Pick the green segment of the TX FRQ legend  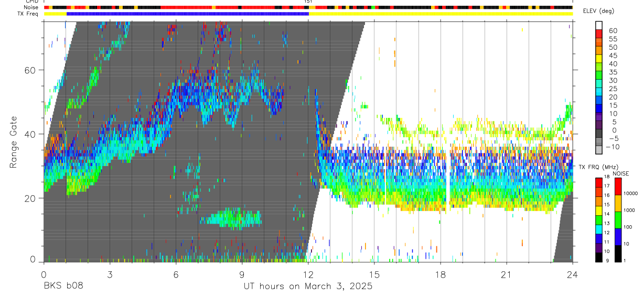tap(598, 219)
